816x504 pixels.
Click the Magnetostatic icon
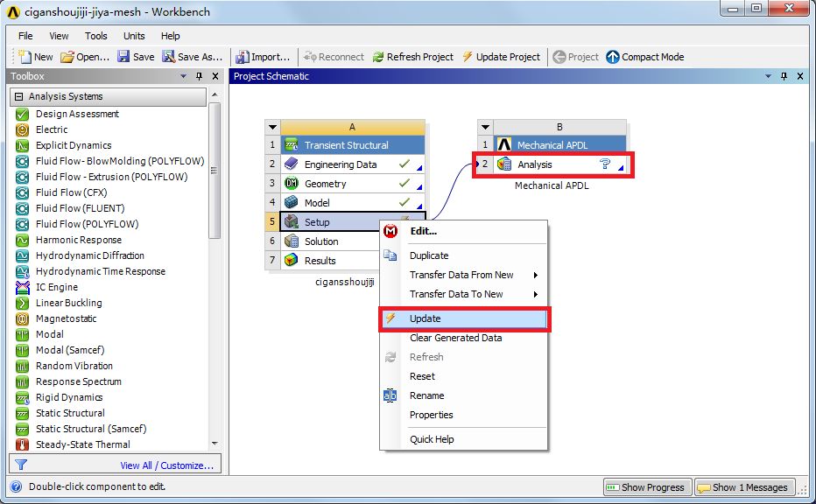point(22,318)
